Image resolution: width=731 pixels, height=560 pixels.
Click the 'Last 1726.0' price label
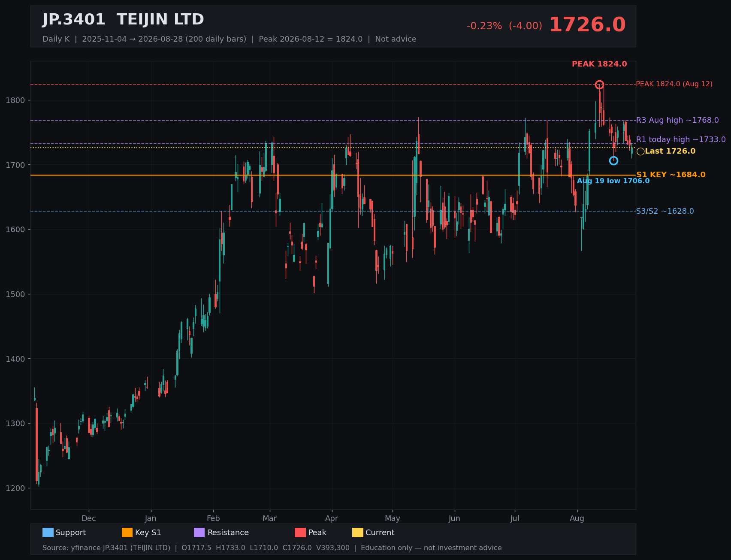(670, 151)
